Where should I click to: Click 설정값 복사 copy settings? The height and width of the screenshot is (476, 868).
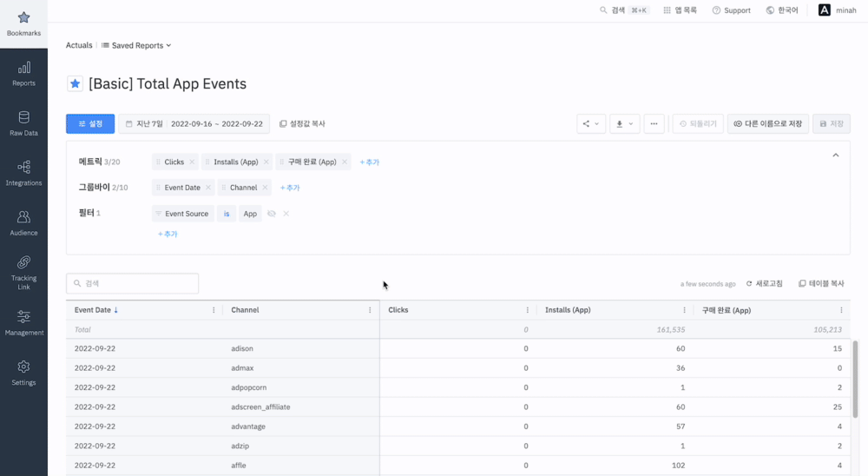tap(302, 123)
